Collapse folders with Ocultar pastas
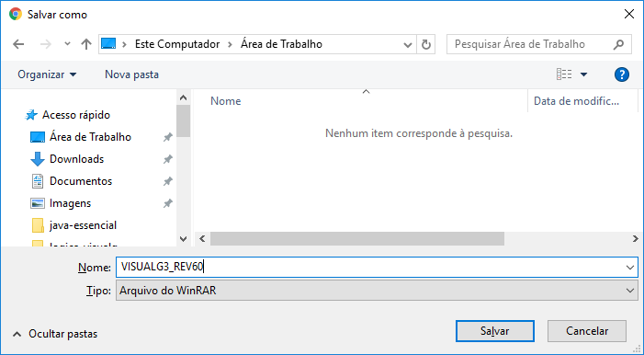Image resolution: width=644 pixels, height=355 pixels. click(55, 334)
